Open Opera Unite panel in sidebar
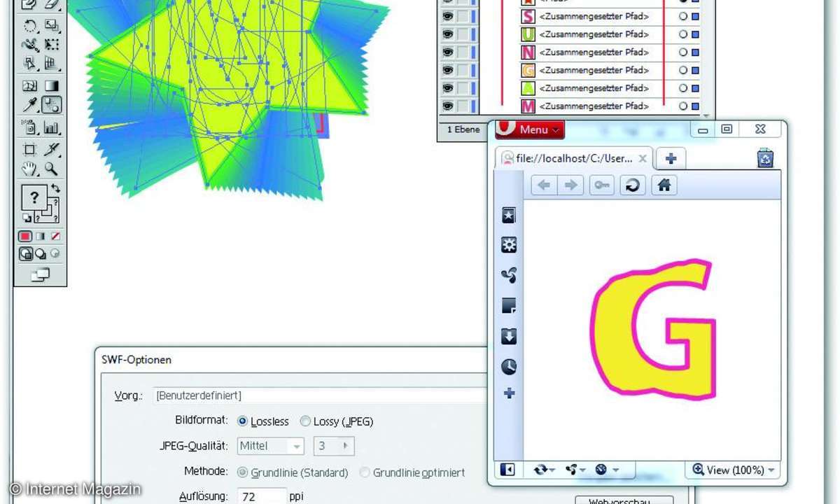 (509, 275)
